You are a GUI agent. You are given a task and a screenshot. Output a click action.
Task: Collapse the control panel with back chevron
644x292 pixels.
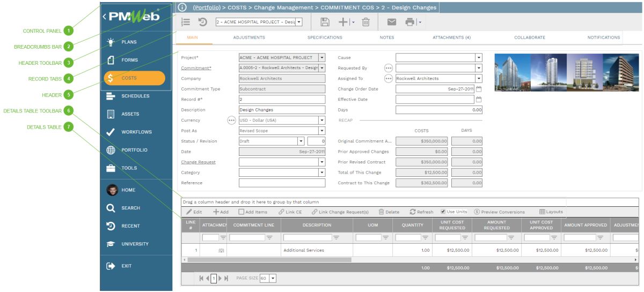coord(105,17)
